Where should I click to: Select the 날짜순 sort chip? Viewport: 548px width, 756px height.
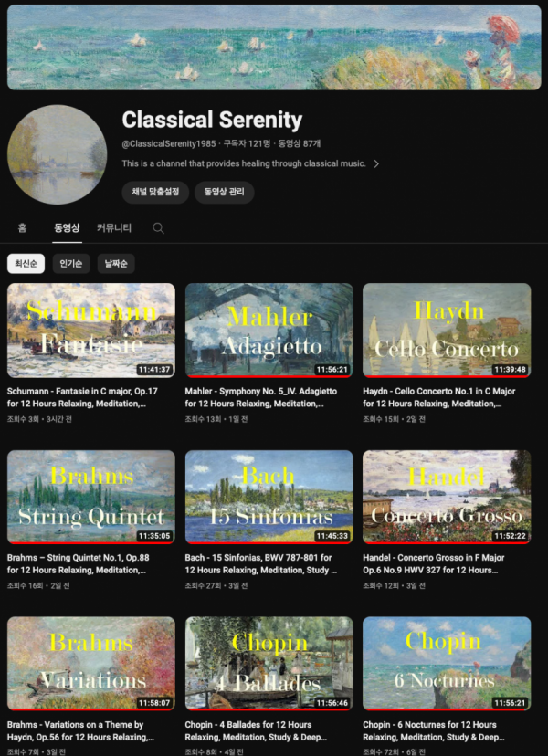coord(116,264)
